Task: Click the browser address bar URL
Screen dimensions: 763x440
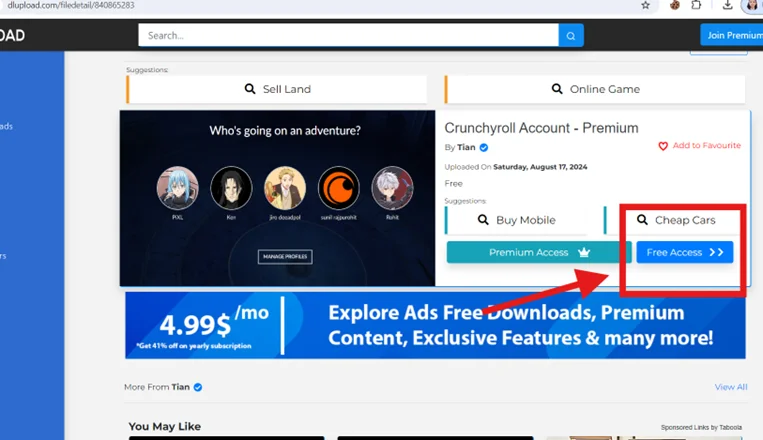Action: point(71,5)
